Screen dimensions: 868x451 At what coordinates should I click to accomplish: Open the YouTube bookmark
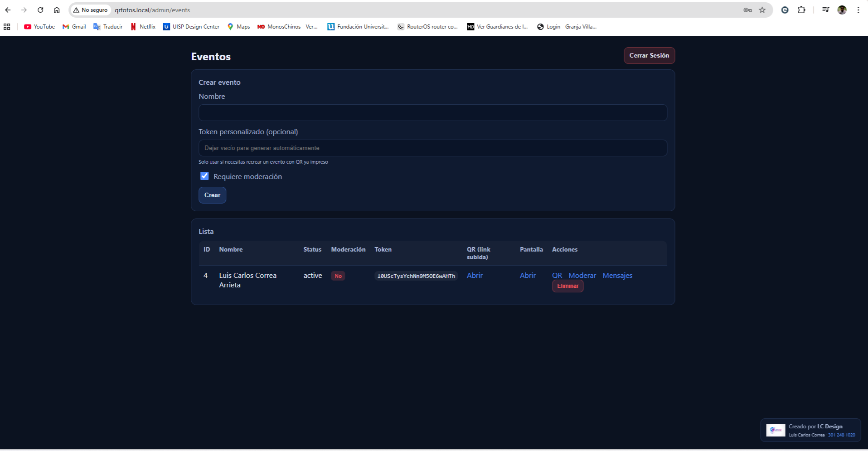tap(39, 27)
